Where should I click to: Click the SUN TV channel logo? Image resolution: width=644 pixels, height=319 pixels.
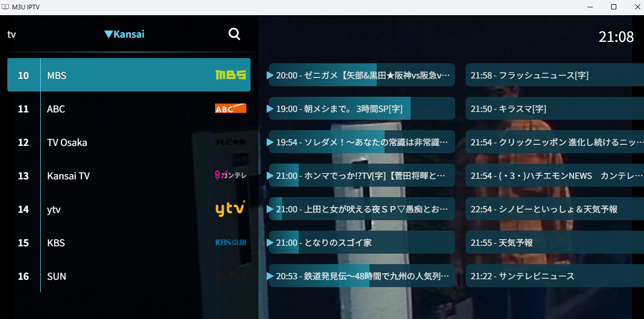pos(230,276)
